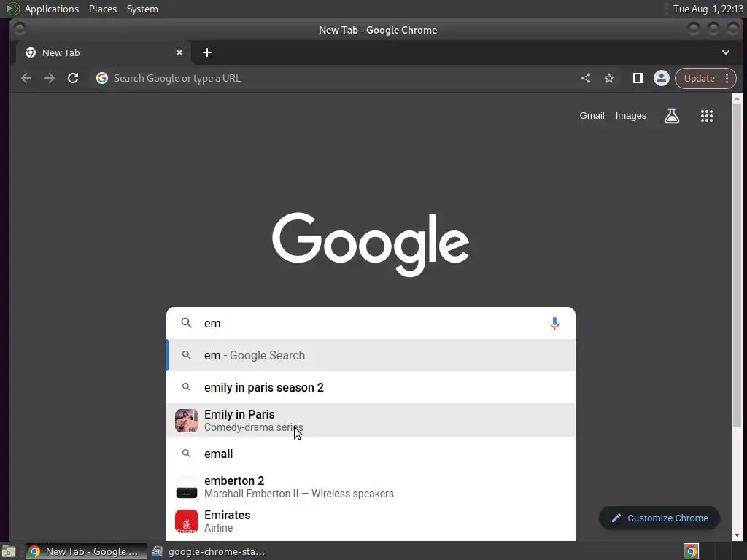The width and height of the screenshot is (747, 560).
Task: Start voice search with microphone
Action: (554, 323)
